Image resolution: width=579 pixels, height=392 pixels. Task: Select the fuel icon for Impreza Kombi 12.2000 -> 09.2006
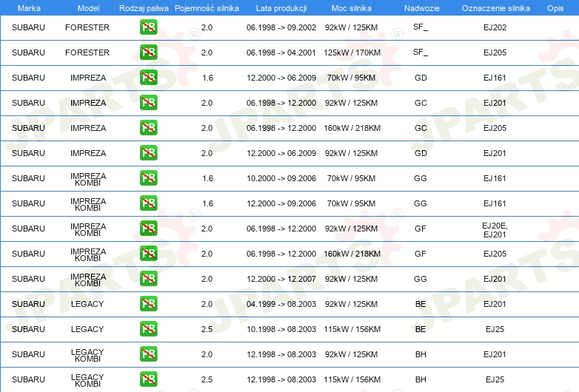tap(148, 203)
